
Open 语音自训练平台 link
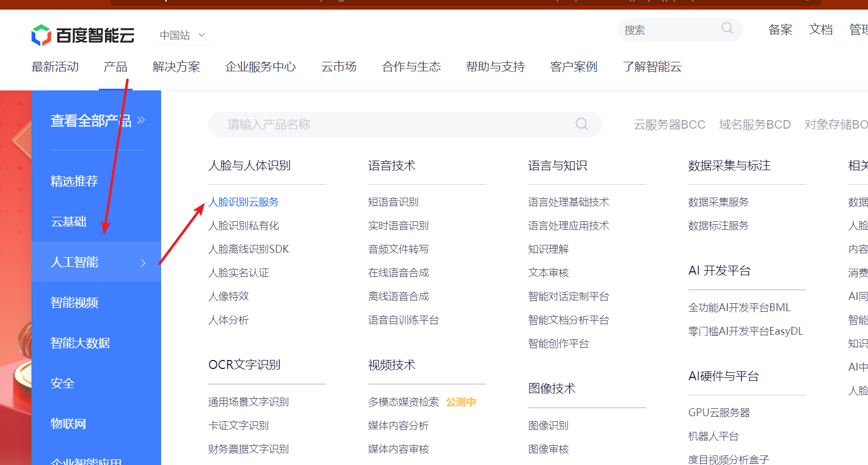(x=404, y=320)
